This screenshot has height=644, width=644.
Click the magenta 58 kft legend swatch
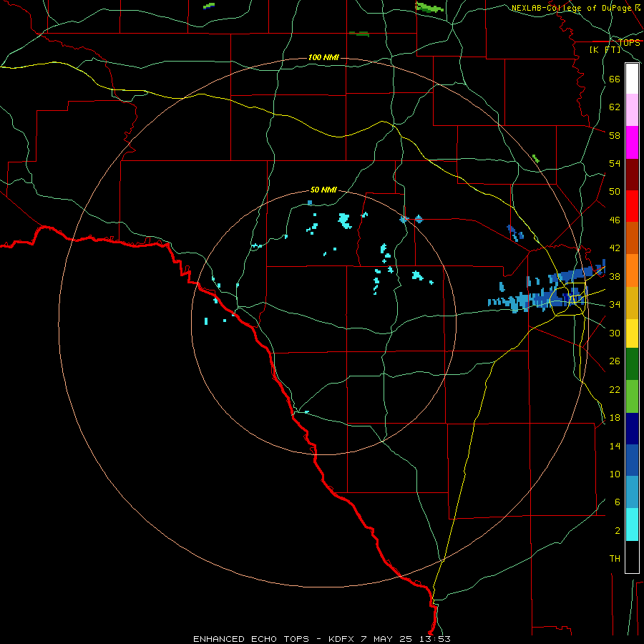[x=632, y=142]
